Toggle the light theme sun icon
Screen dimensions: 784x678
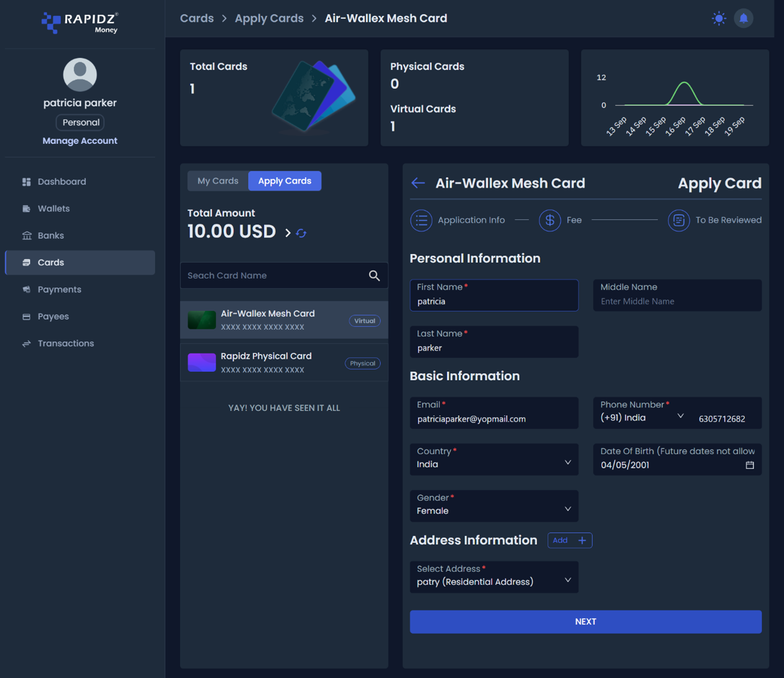coord(719,18)
